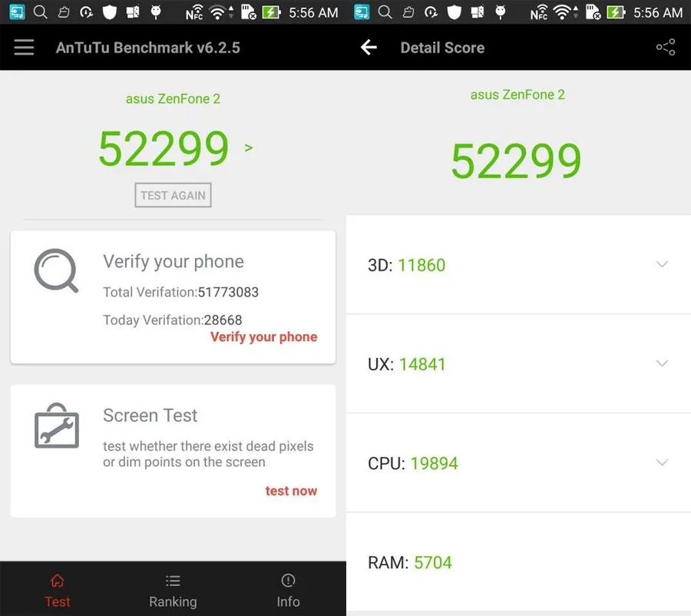The width and height of the screenshot is (691, 616).
Task: Tap the screenshot notification icon at top left
Action: [x=17, y=12]
